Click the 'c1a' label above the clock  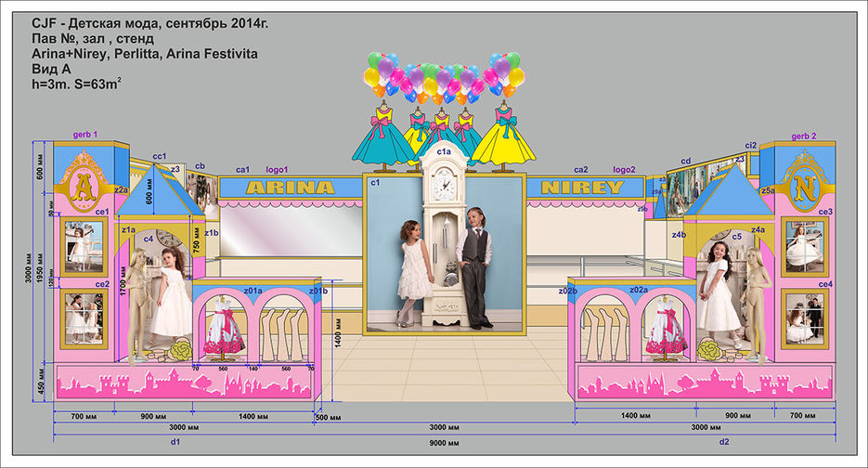coord(444,150)
